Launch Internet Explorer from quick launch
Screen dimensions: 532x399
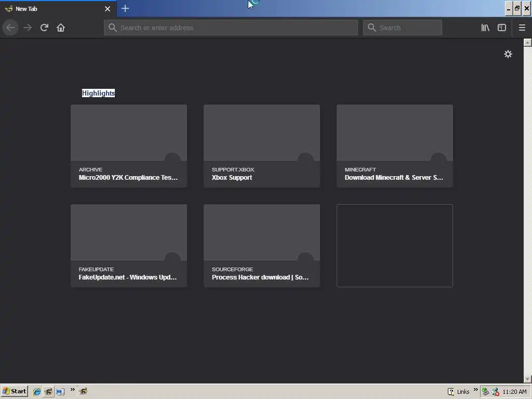tap(37, 392)
